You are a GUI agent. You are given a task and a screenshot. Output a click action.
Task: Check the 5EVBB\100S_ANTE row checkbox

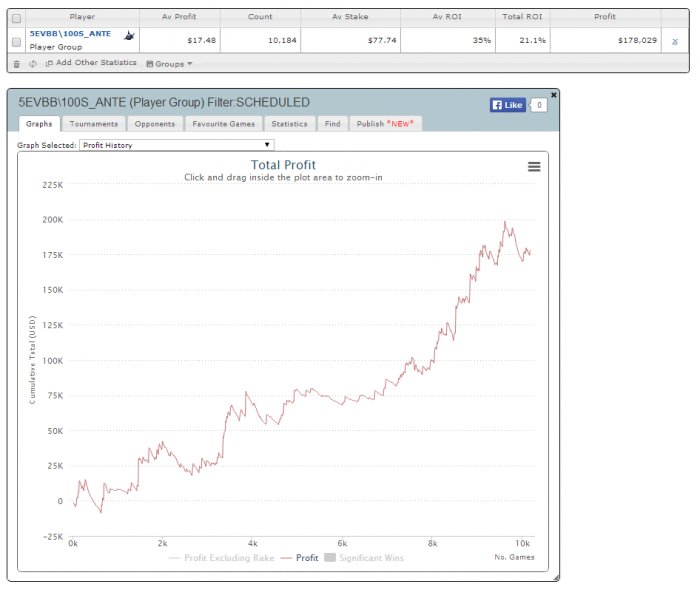tap(17, 42)
